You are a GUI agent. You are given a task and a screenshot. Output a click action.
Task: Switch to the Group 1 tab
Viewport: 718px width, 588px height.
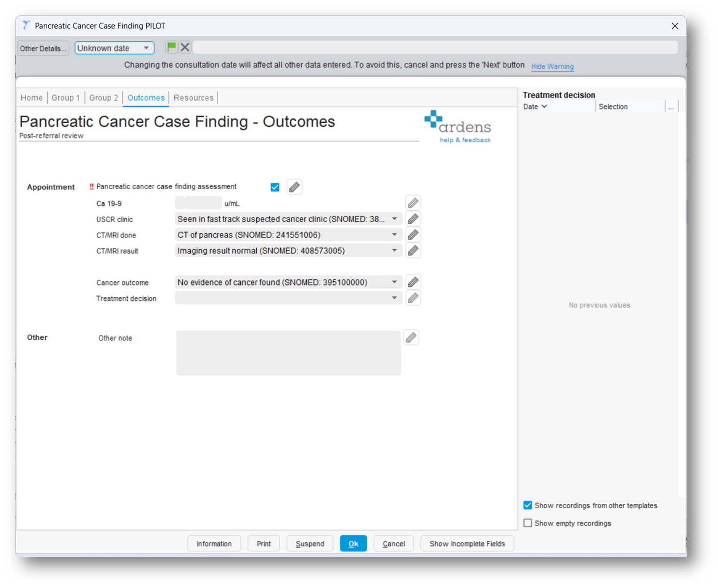[x=65, y=98]
